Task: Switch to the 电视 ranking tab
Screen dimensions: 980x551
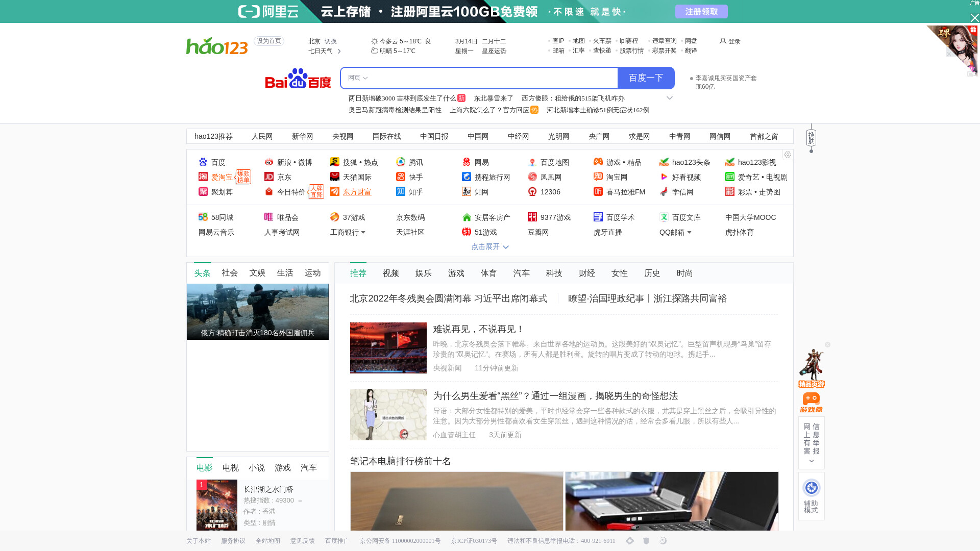Action: pyautogui.click(x=231, y=468)
